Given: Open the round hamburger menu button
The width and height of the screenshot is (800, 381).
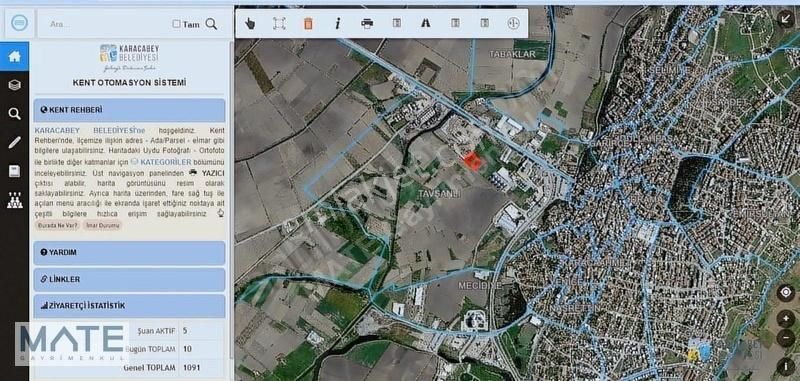Looking at the screenshot, I should point(19,23).
